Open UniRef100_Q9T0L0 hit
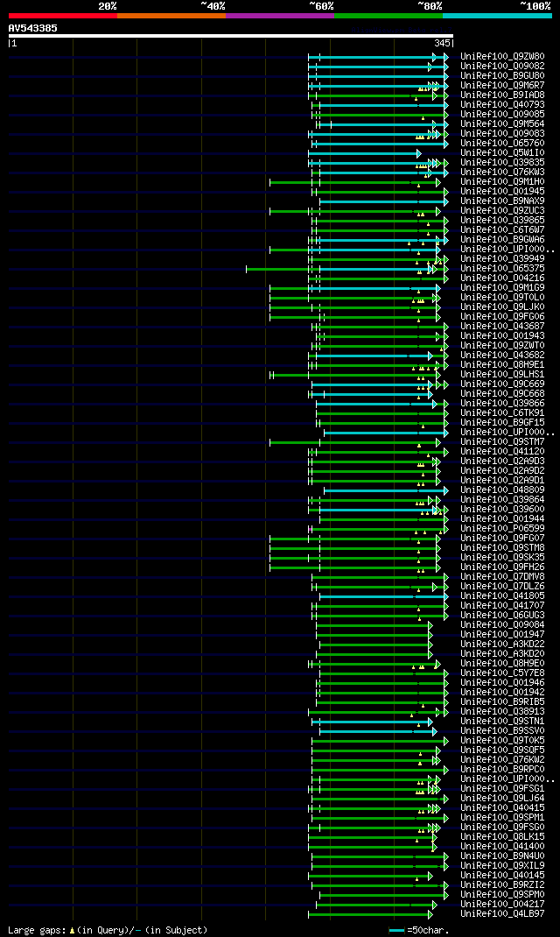The height and width of the screenshot is (937, 560). pos(502,298)
